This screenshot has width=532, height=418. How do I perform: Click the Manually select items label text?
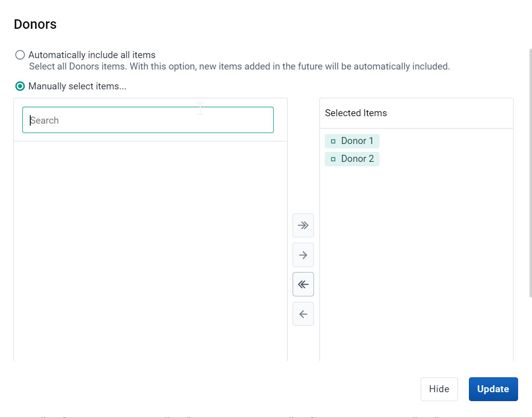coord(77,86)
